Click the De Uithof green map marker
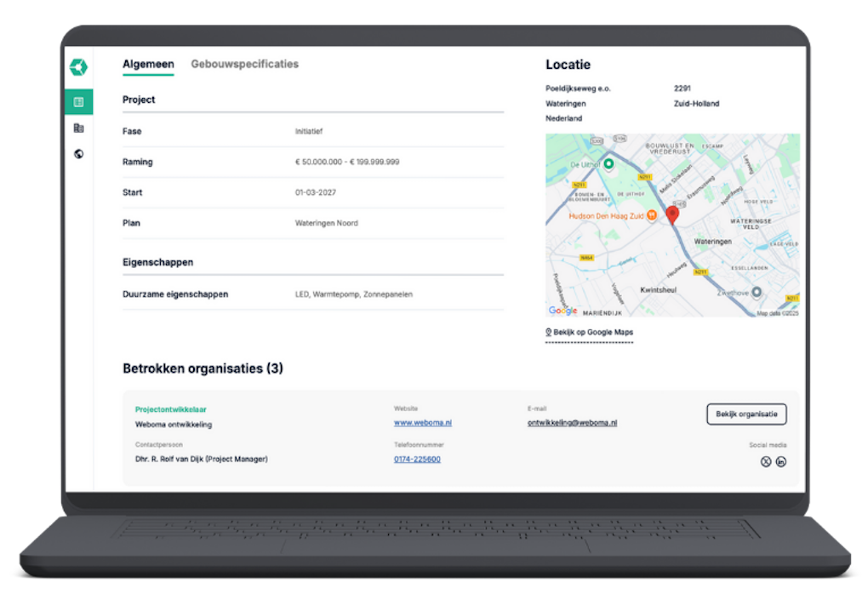Viewport: 868px width, 605px height. [x=609, y=164]
